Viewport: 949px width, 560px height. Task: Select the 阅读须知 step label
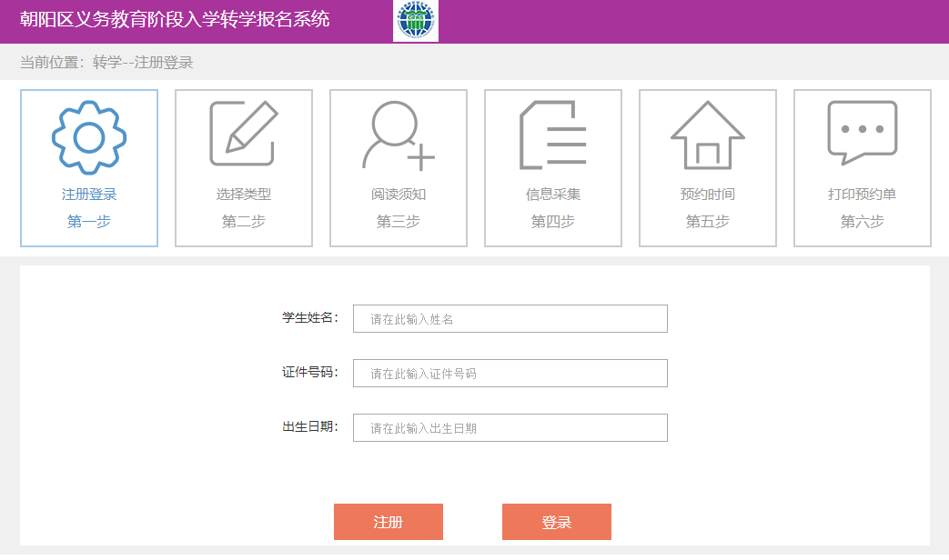coord(399,195)
